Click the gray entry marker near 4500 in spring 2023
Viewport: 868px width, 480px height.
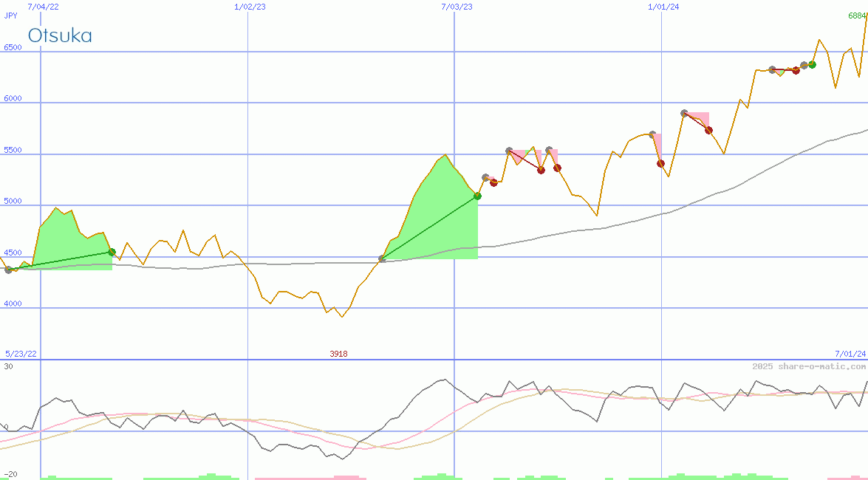(382, 258)
